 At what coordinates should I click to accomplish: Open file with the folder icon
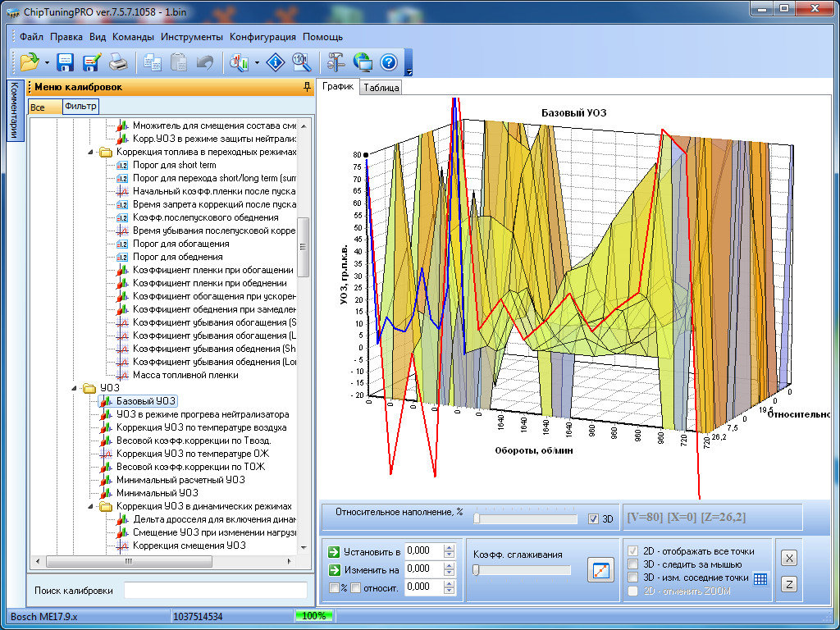30,62
